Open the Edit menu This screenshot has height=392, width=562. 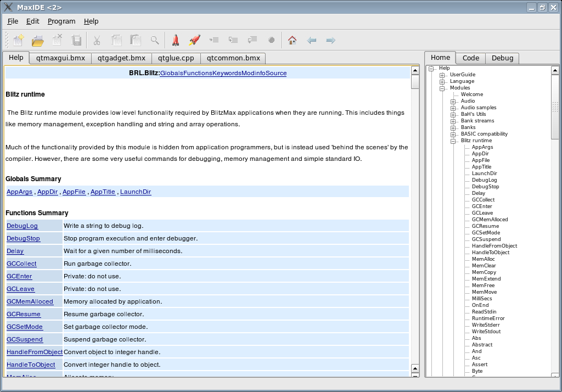32,21
